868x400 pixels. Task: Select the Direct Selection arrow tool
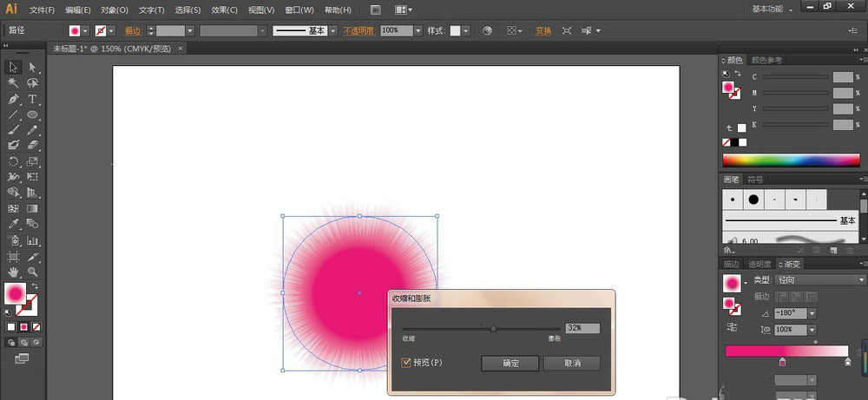(32, 68)
